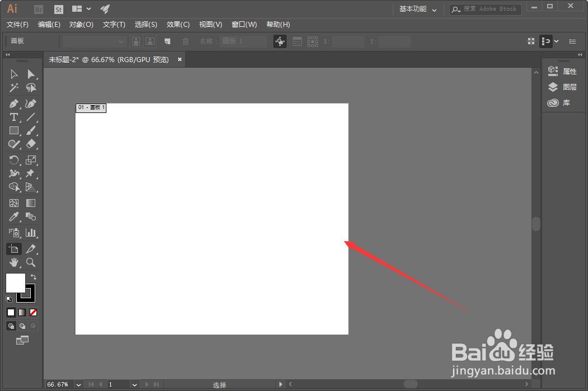The width and height of the screenshot is (588, 391).
Task: Click the white Fill color swatch
Action: [15, 283]
